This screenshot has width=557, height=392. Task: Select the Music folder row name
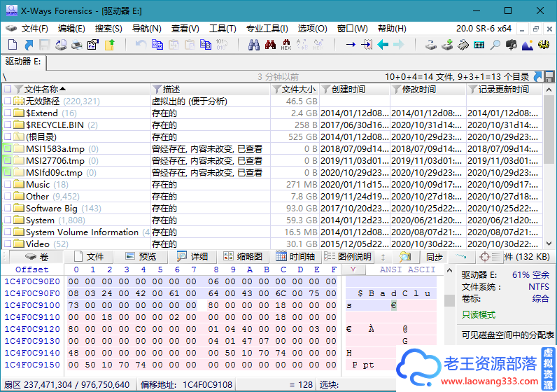click(37, 184)
